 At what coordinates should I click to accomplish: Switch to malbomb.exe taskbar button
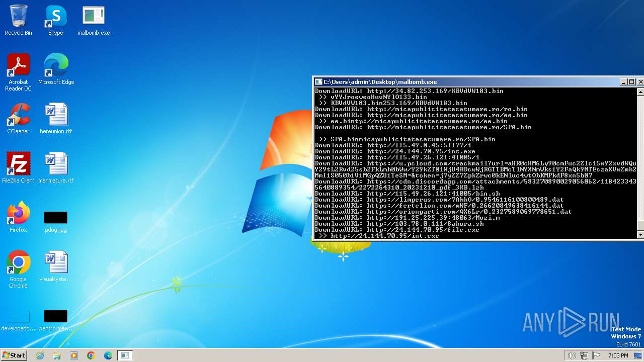tap(125, 355)
